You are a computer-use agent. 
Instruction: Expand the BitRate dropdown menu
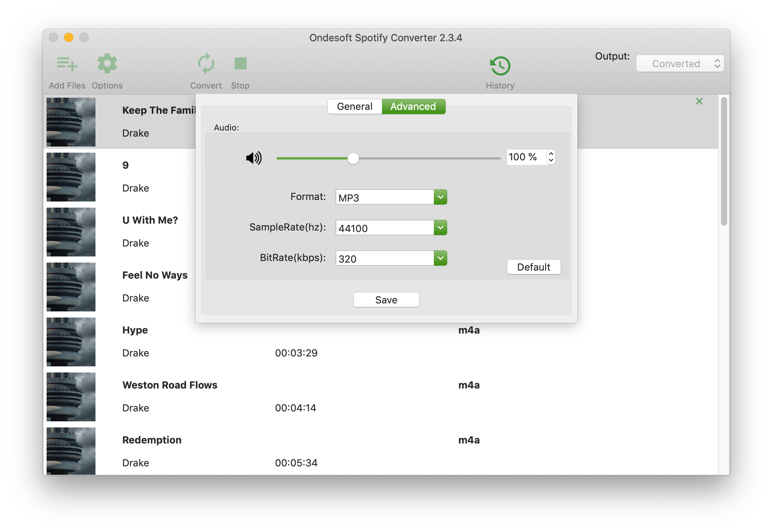coord(440,258)
